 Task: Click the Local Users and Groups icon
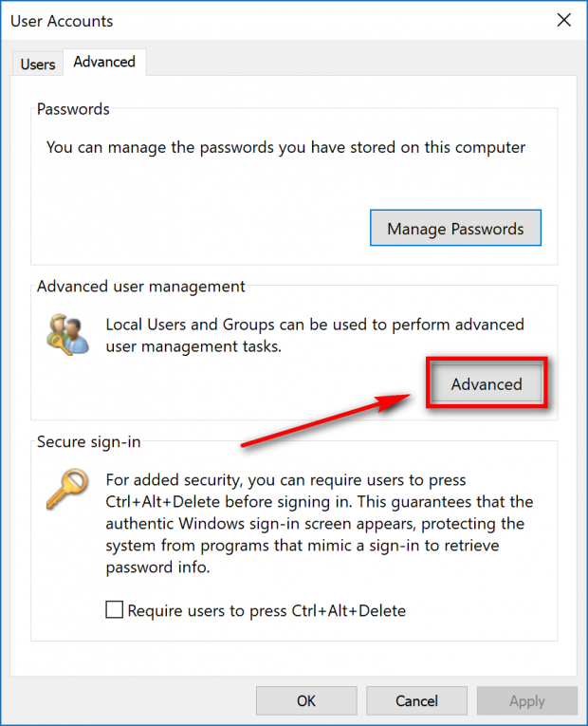click(68, 335)
